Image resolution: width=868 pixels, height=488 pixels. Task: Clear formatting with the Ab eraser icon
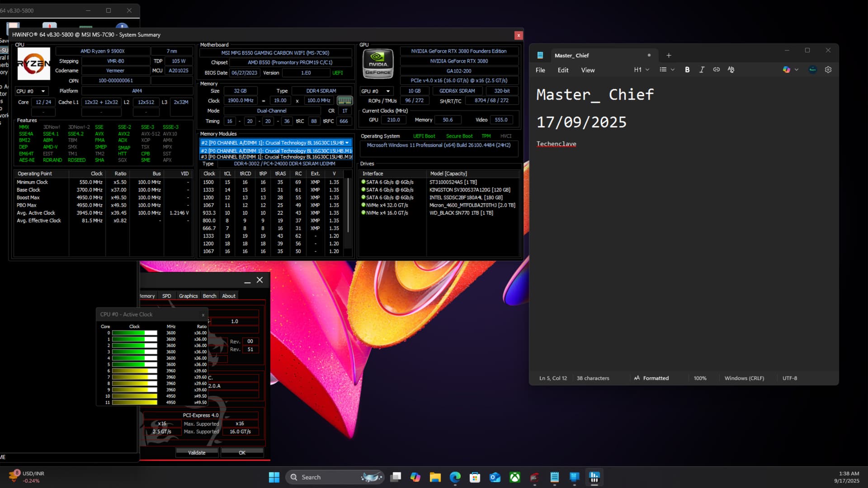click(731, 70)
